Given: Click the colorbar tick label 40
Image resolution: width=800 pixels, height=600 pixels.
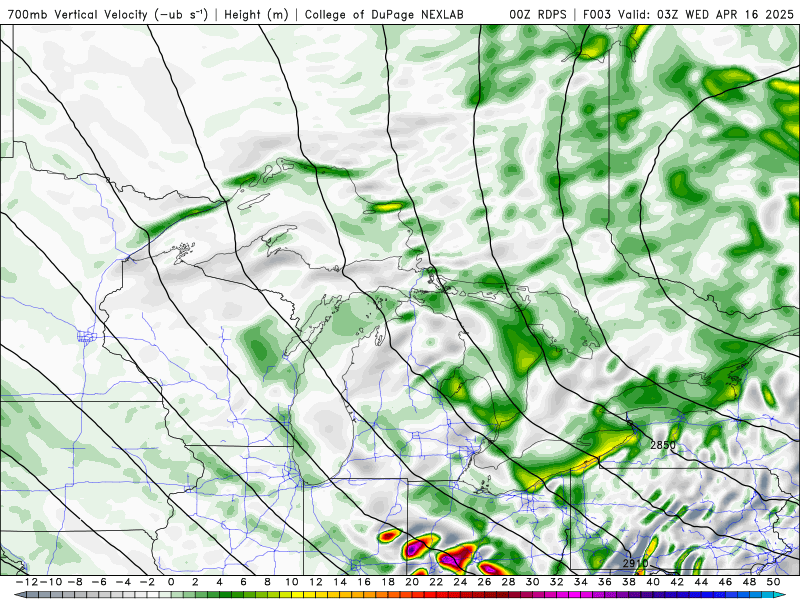Looking at the screenshot, I should [x=653, y=582].
